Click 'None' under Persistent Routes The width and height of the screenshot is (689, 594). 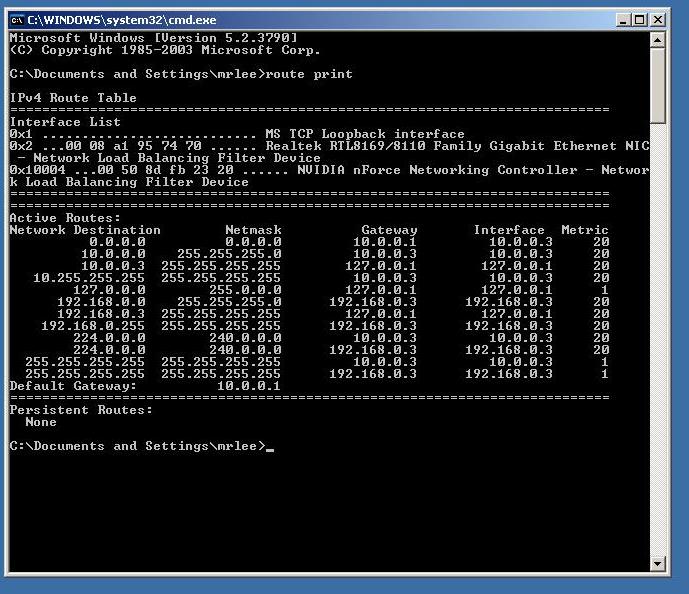[41, 422]
